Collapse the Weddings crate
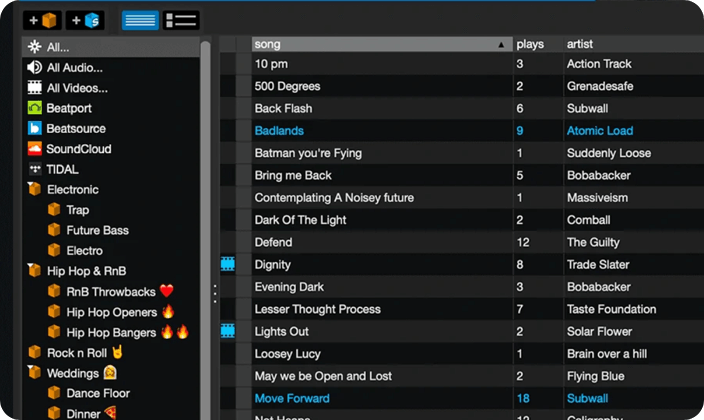Screen dimensions: 704x420 click(x=35, y=373)
